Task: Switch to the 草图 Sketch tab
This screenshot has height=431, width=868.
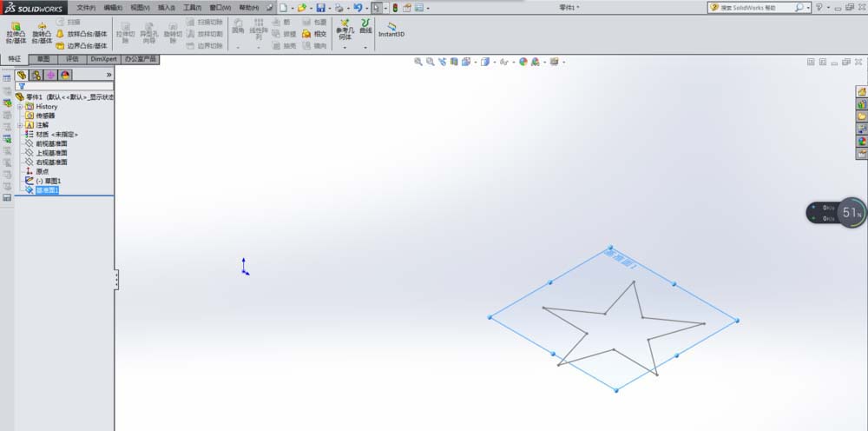Action: tap(43, 59)
